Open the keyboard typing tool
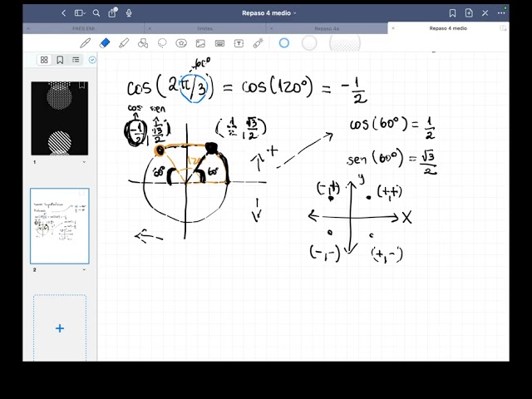This screenshot has width=532, height=399. (219, 43)
